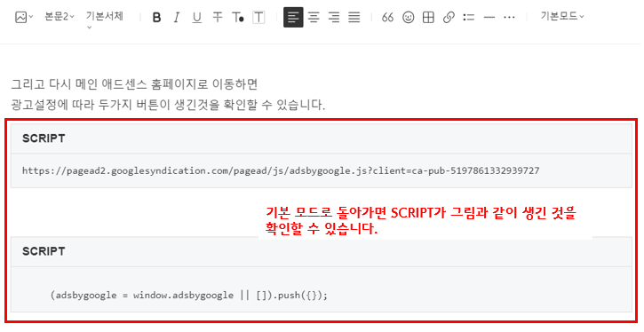Open the 기본모드 editor mode dropdown
The image size is (644, 332).
click(x=562, y=16)
